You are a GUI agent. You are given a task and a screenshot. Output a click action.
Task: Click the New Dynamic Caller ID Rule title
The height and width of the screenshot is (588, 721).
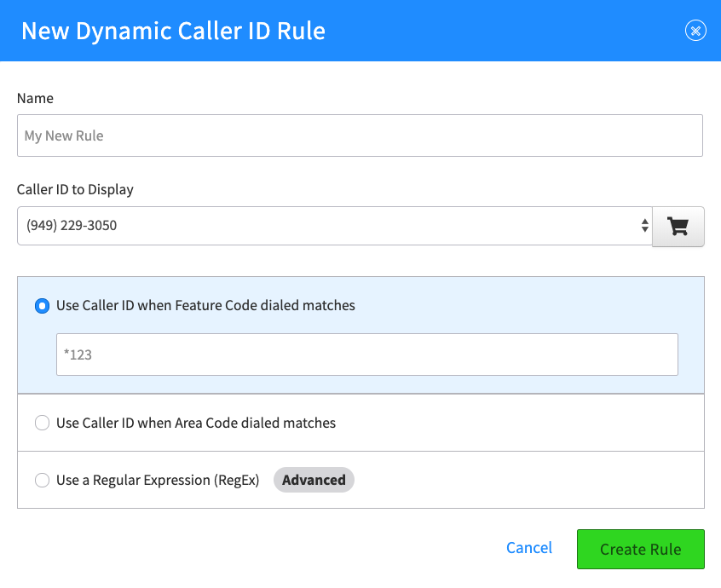pyautogui.click(x=173, y=31)
